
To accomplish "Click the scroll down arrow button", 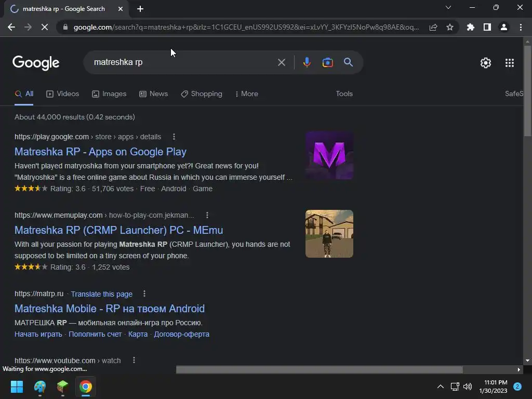I will click(x=527, y=361).
